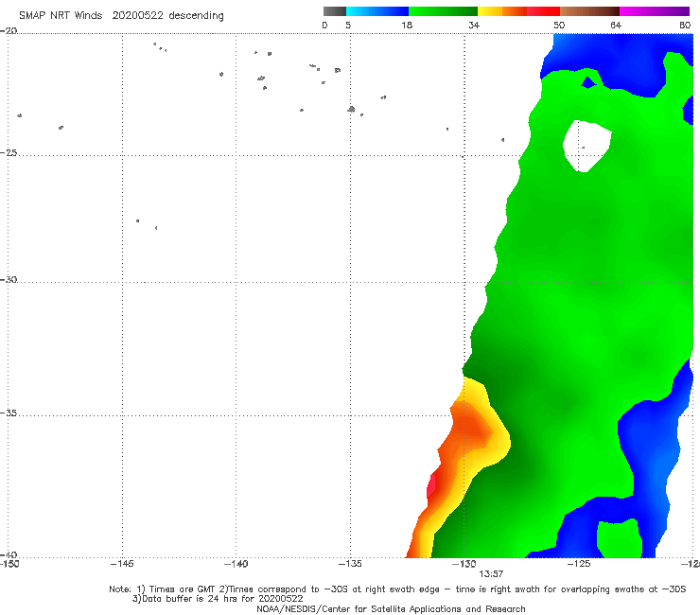Select the yellow-to-red color bar segment

pyautogui.click(x=518, y=11)
